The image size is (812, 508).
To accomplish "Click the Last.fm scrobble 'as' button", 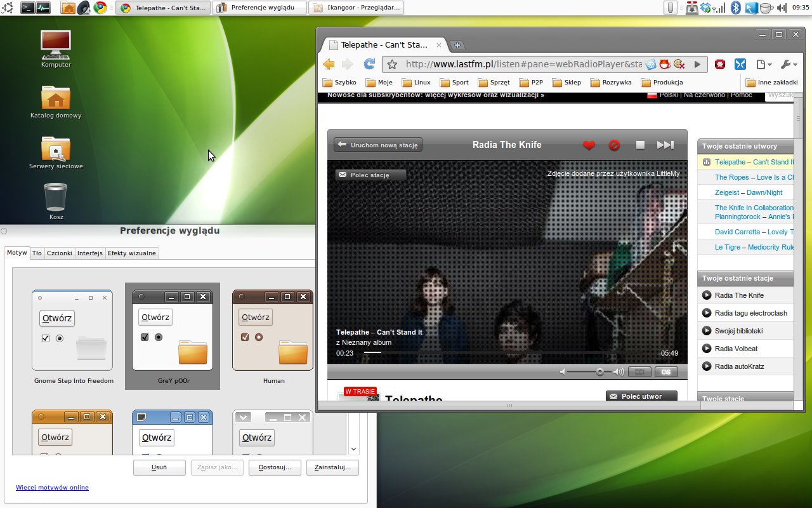I will [x=666, y=372].
